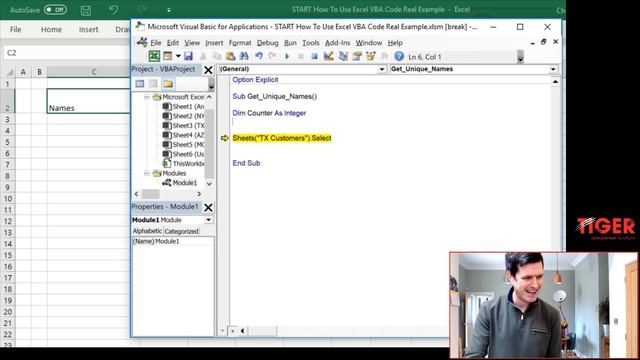The image size is (640, 360).
Task: Click the Toolbox toolbar icon
Action: click(x=384, y=56)
